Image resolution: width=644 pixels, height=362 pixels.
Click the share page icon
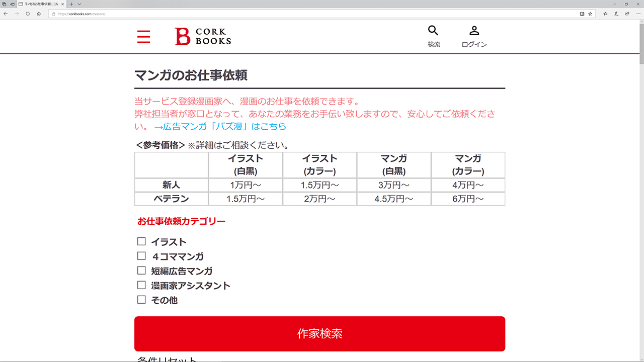(x=627, y=14)
